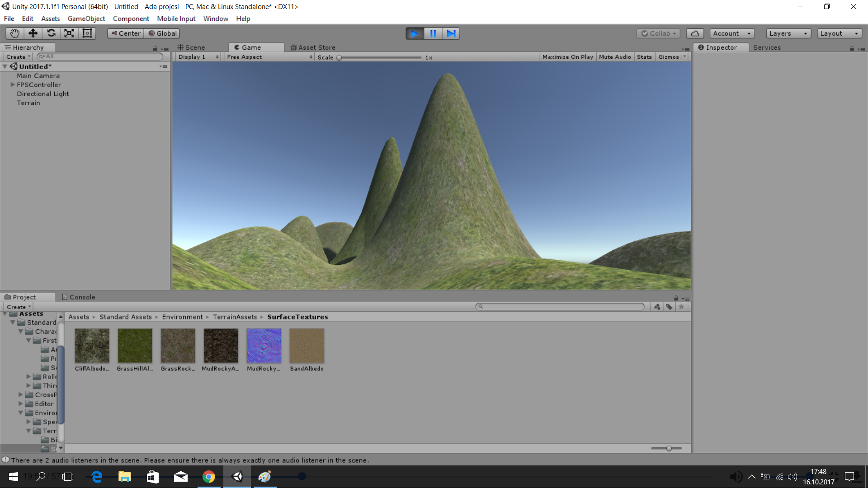Image resolution: width=868 pixels, height=488 pixels.
Task: Toggle Maximize On Play
Action: pos(567,57)
